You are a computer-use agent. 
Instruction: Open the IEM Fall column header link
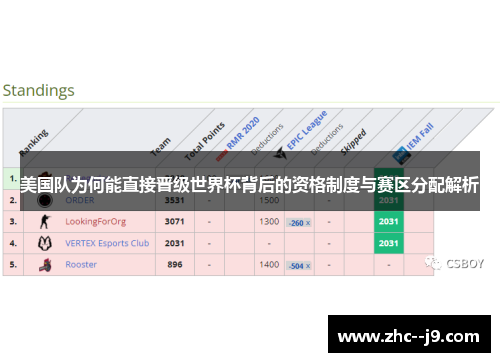(x=420, y=136)
